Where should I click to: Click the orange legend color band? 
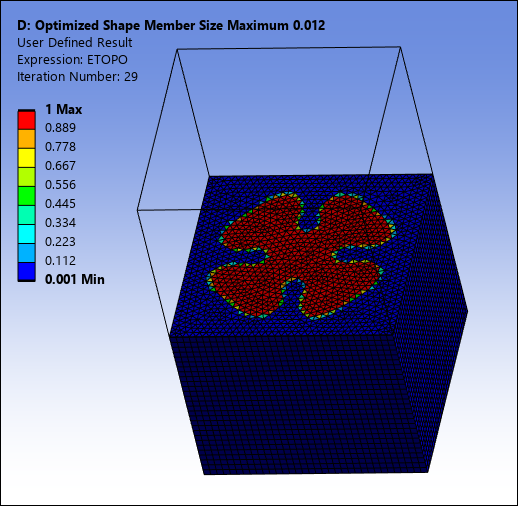[x=26, y=139]
